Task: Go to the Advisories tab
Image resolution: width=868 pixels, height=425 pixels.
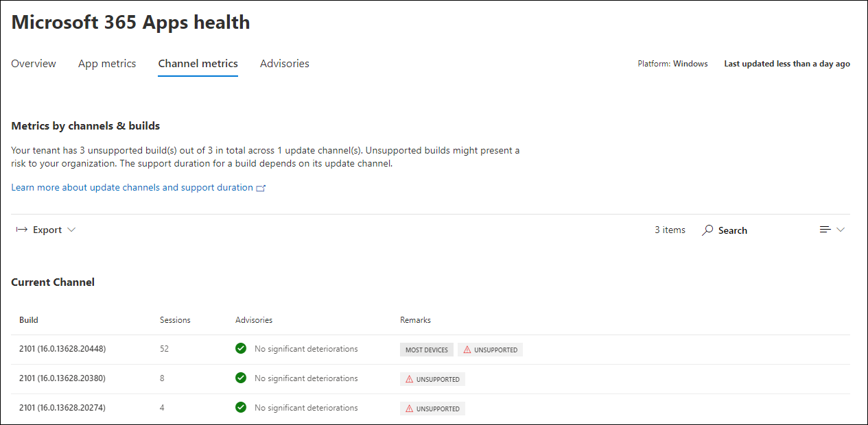Action: coord(285,64)
